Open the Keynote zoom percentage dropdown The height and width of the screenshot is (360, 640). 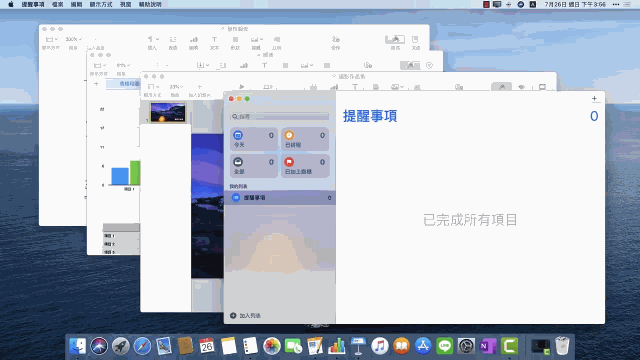click(176, 87)
